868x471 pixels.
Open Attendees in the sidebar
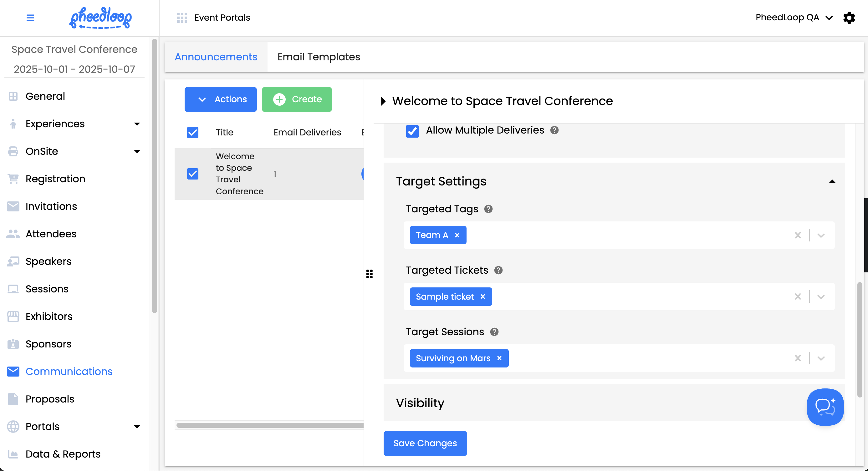click(x=51, y=234)
